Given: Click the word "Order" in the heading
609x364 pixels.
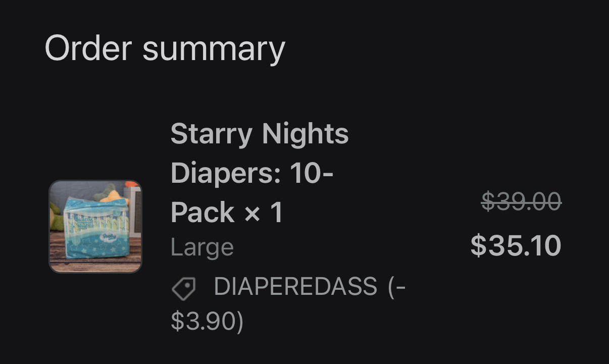Looking at the screenshot, I should [88, 48].
